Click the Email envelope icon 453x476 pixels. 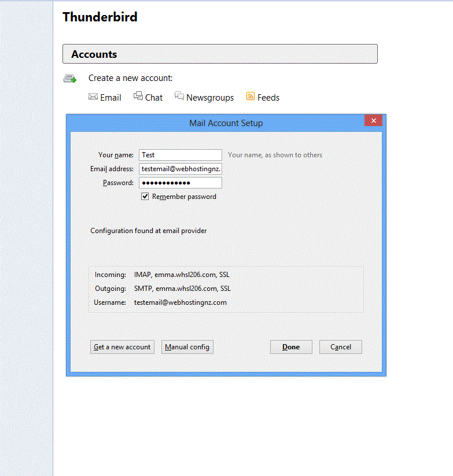[x=93, y=97]
